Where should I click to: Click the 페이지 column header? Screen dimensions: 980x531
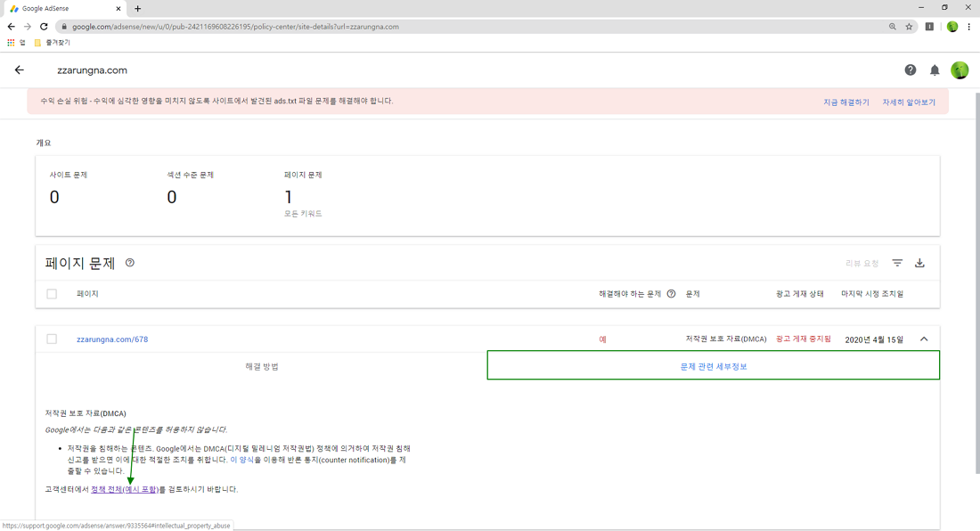pos(87,294)
